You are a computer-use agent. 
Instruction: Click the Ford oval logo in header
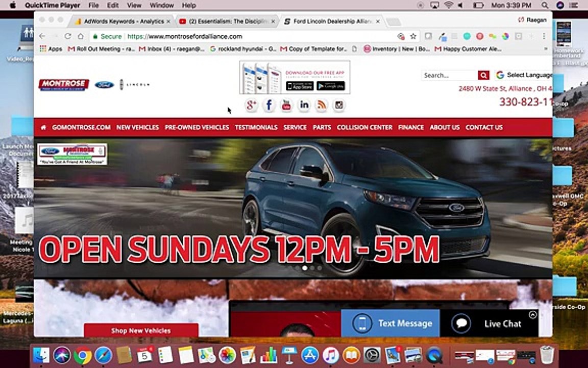click(x=104, y=85)
